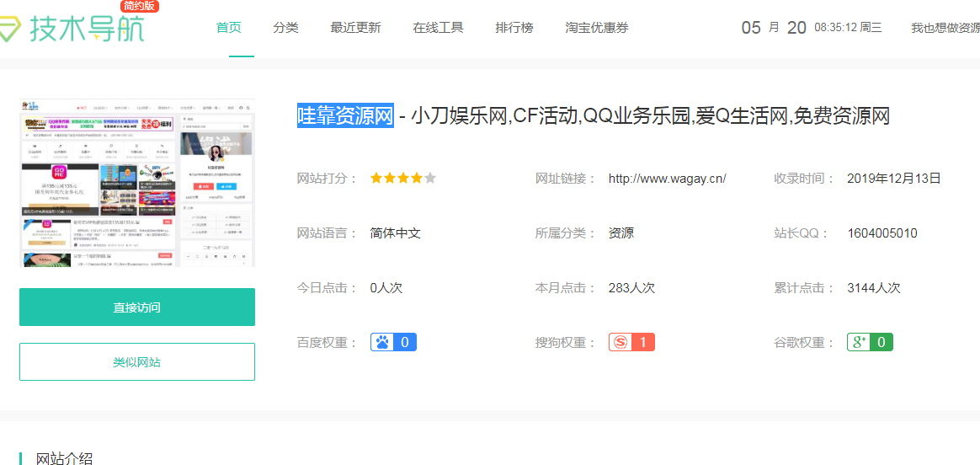980x465 pixels.
Task: Open the 分类 menu item
Action: [285, 28]
